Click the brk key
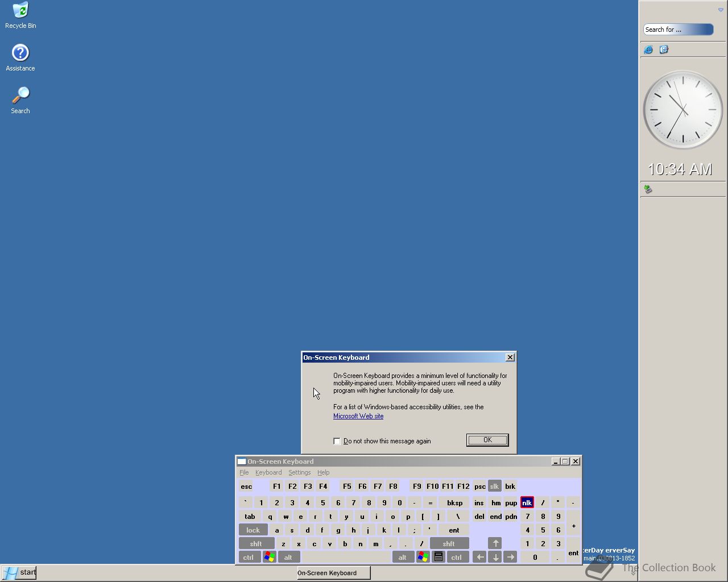The width and height of the screenshot is (728, 582). click(x=510, y=486)
